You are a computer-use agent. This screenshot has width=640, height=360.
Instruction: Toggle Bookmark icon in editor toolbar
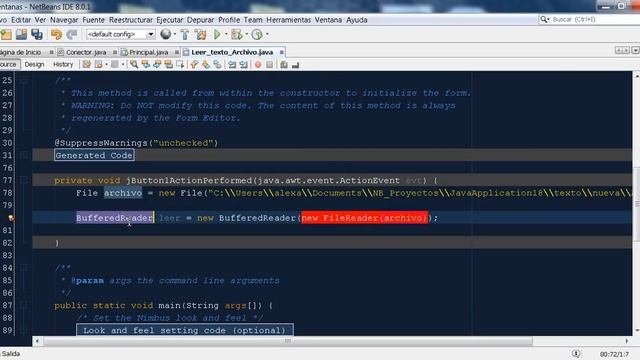pyautogui.click(x=218, y=64)
